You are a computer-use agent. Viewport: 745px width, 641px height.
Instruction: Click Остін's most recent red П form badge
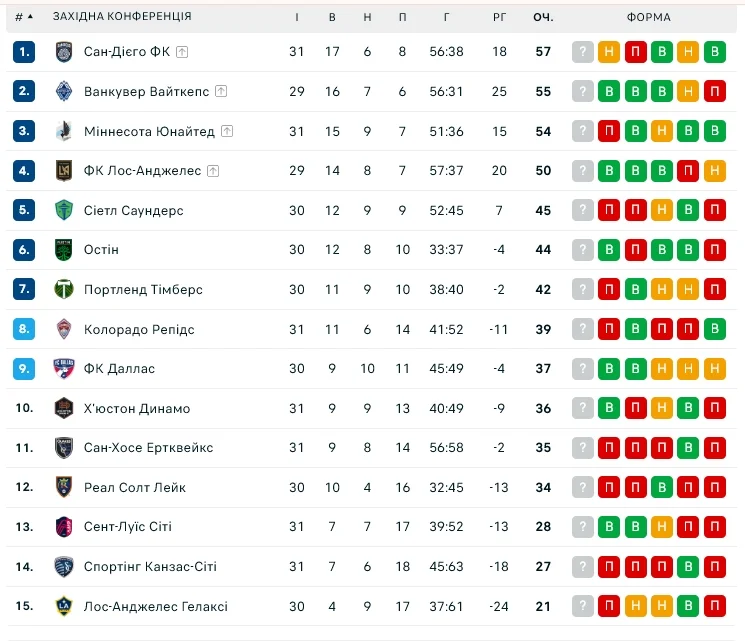714,250
